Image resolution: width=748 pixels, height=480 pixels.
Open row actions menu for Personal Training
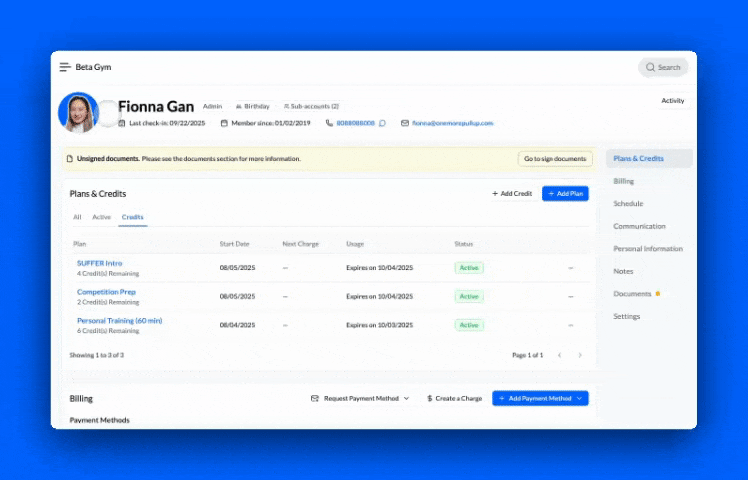(571, 325)
